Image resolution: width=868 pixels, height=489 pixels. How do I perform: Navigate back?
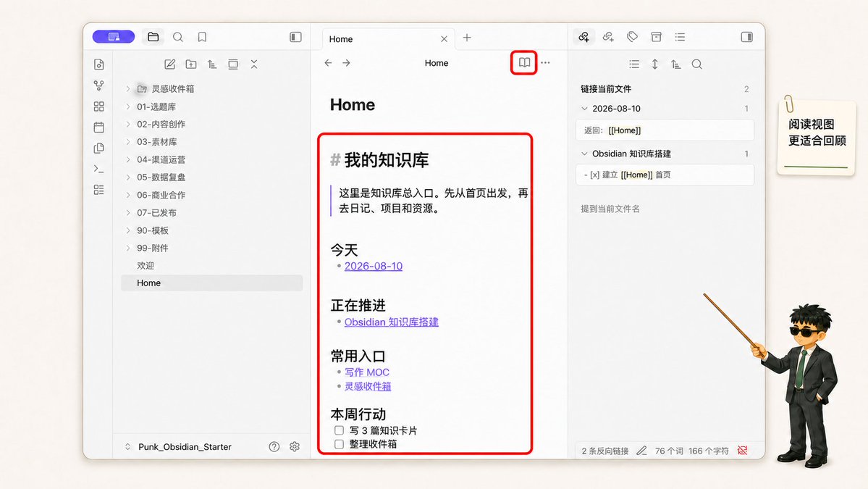click(x=328, y=63)
